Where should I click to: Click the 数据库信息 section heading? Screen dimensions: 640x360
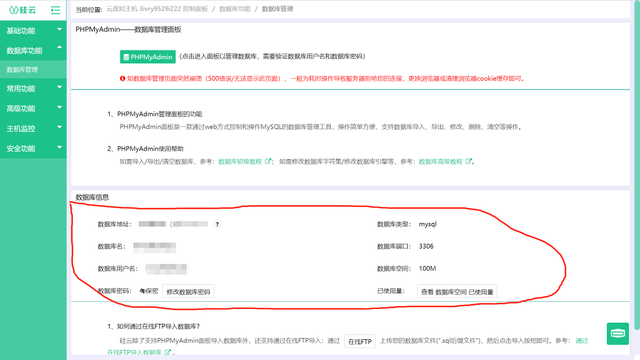92,197
